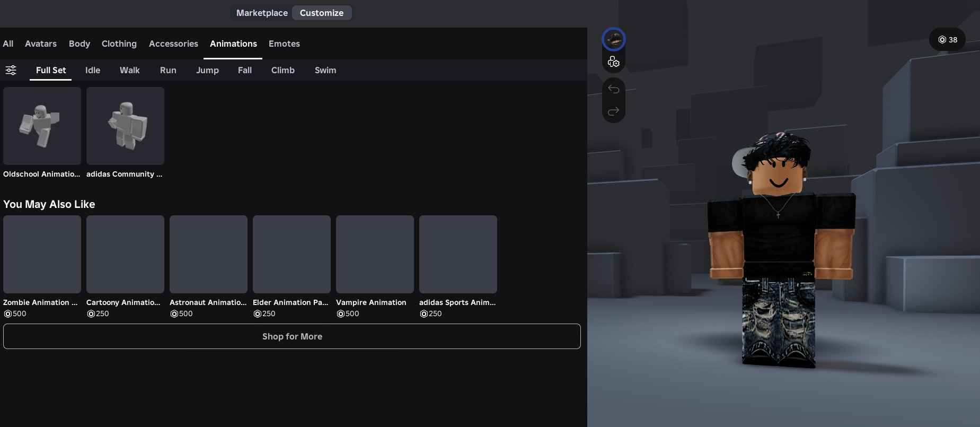
Task: Click the Zombie Animation title text
Action: pos(40,302)
